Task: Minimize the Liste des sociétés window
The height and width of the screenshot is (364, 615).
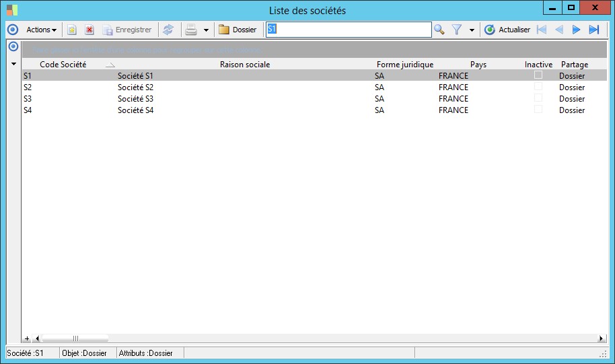Action: click(552, 8)
